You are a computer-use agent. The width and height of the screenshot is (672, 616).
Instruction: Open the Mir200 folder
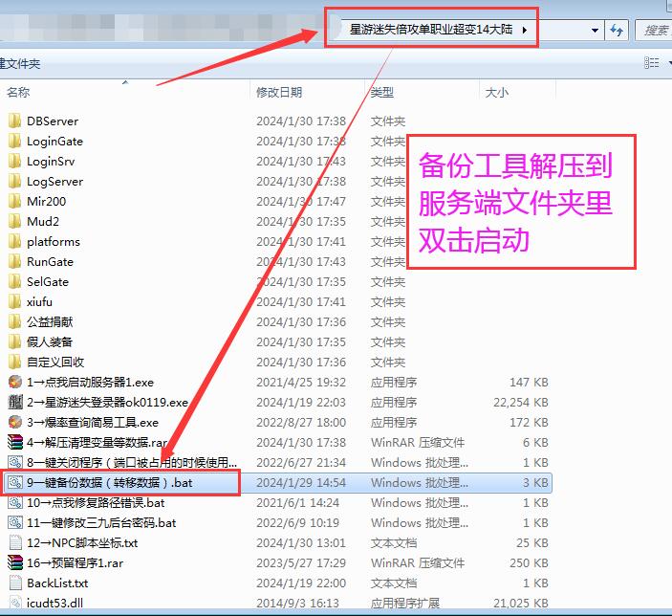[46, 202]
